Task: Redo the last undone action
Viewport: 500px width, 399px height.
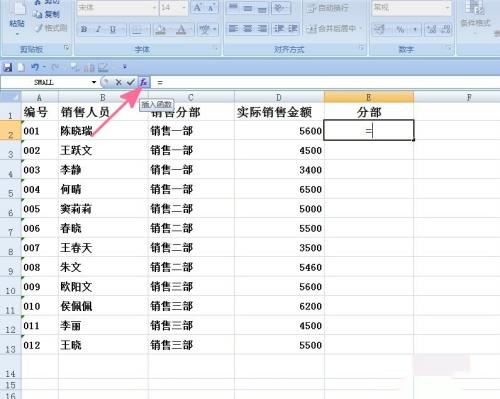Action: click(55, 68)
